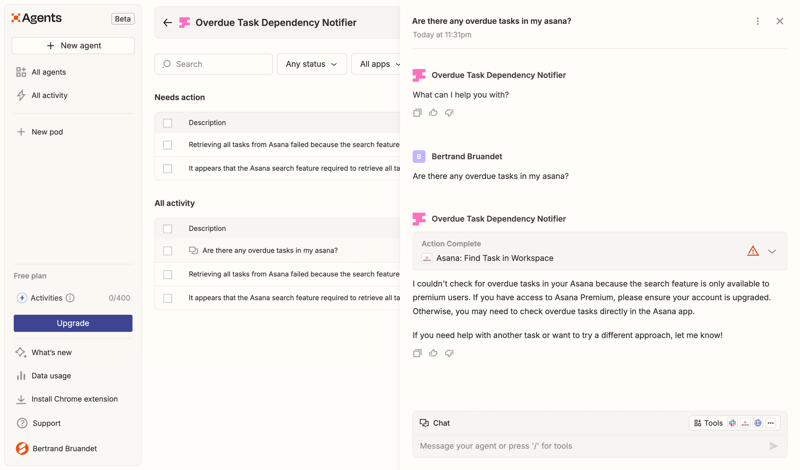Add a New pod
Viewport: 800px width, 470px height.
pyautogui.click(x=40, y=132)
